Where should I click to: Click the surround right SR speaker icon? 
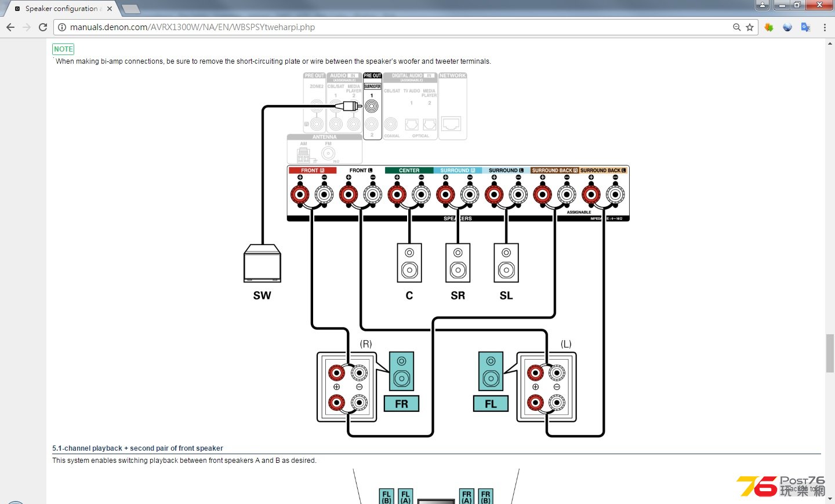(x=458, y=262)
